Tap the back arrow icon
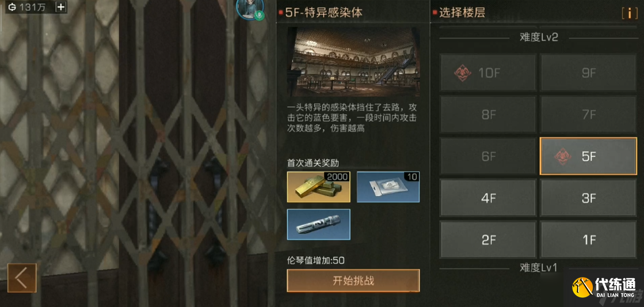The width and height of the screenshot is (644, 307). (22, 278)
